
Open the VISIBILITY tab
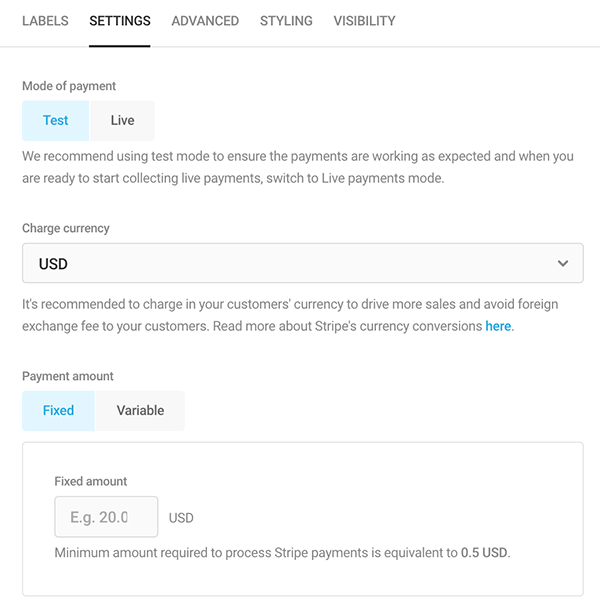364,21
